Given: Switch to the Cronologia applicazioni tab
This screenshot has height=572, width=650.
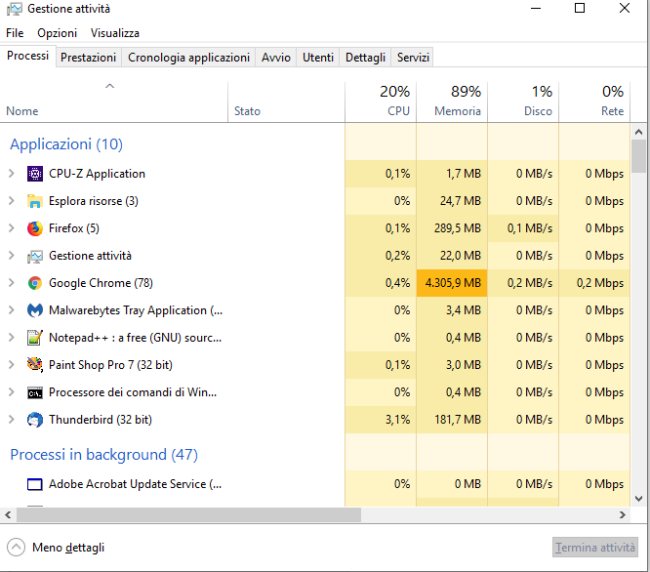Looking at the screenshot, I should pyautogui.click(x=189, y=57).
